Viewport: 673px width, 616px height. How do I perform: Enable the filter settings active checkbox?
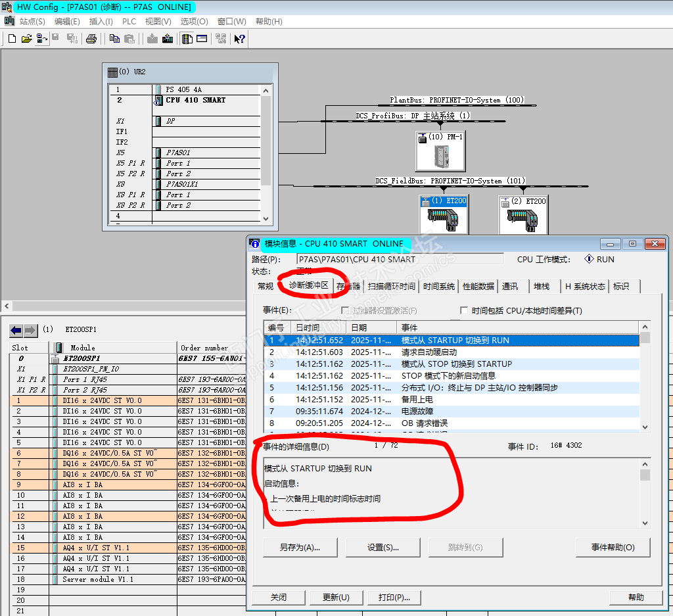(x=344, y=310)
